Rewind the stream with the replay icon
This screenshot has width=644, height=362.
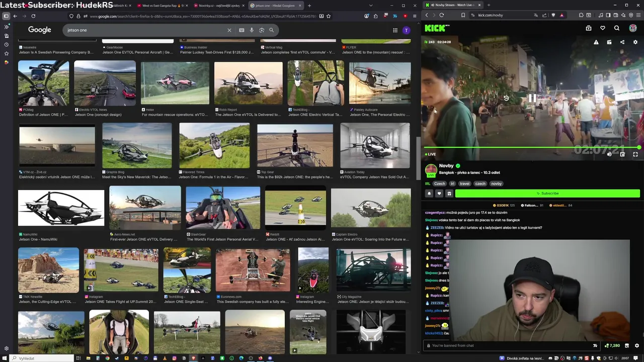click(x=507, y=99)
